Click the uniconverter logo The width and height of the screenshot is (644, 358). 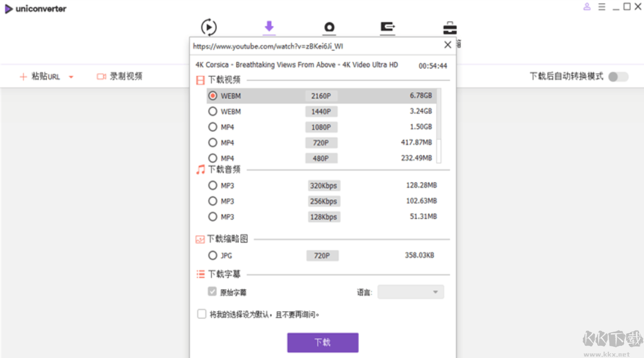click(x=35, y=8)
